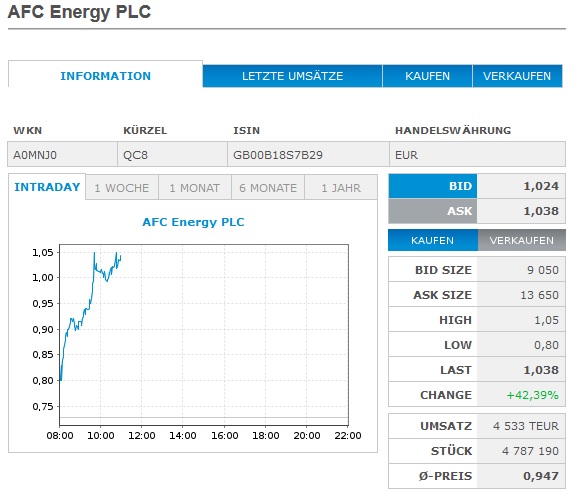Click the Ø-PREIS value 0,947
Image resolution: width=588 pixels, height=492 pixels.
click(x=541, y=476)
